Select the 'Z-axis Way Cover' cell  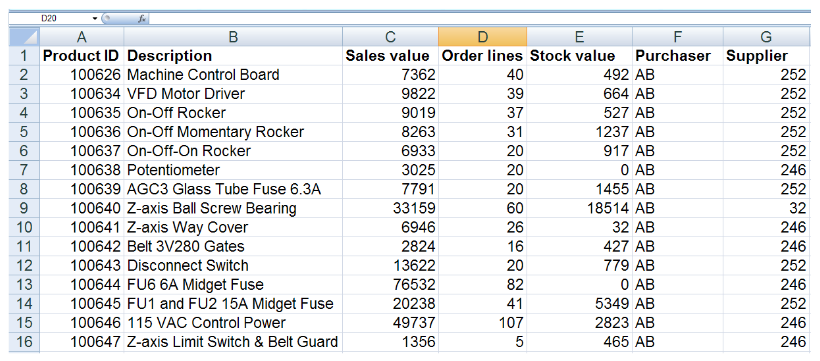pos(233,228)
